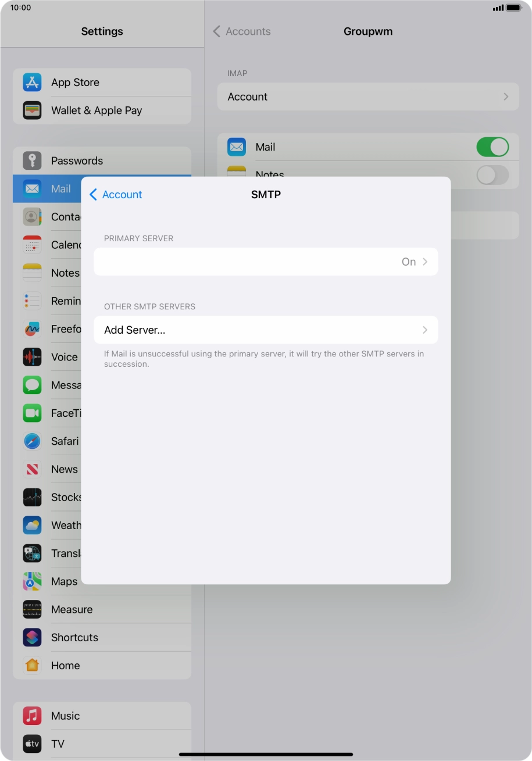This screenshot has width=532, height=761.
Task: Tap the App Store icon in sidebar
Action: tap(32, 83)
